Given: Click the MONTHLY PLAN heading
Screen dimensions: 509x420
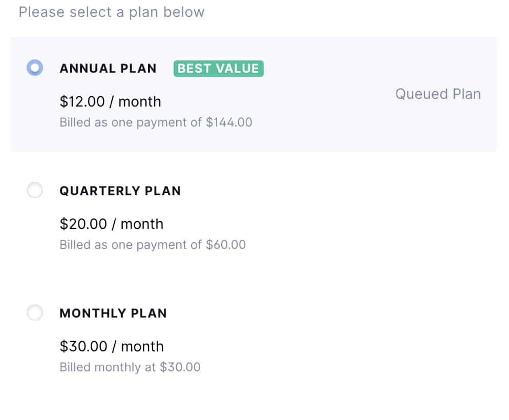Looking at the screenshot, I should coord(113,313).
